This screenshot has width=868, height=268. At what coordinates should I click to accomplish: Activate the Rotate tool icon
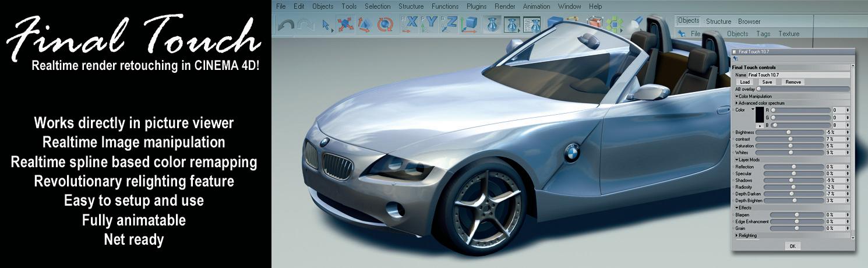385,25
